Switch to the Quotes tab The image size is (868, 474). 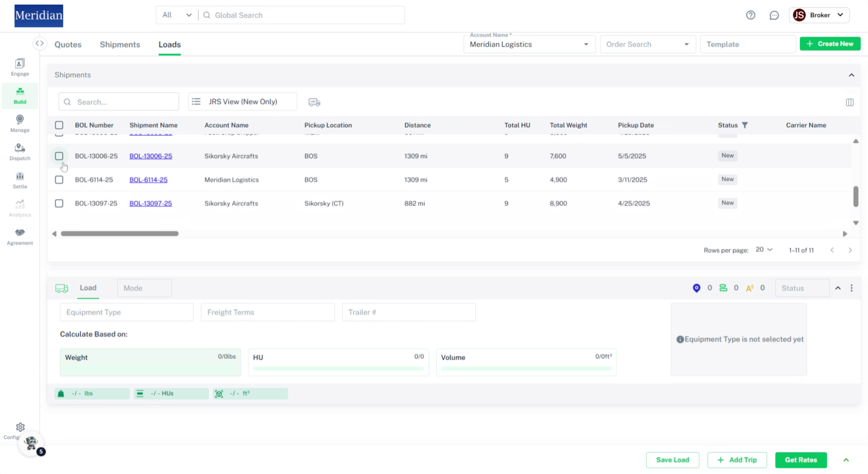(68, 44)
